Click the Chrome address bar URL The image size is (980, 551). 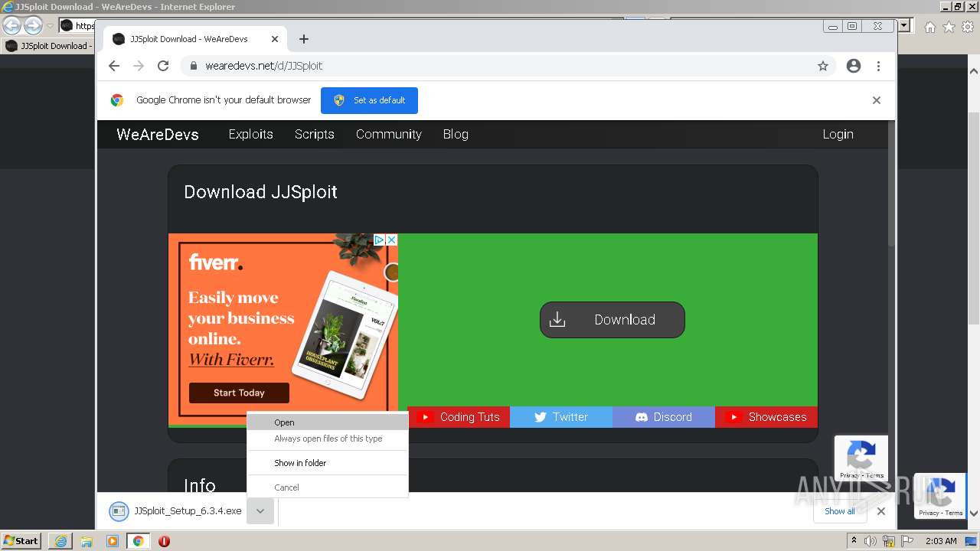tap(264, 66)
